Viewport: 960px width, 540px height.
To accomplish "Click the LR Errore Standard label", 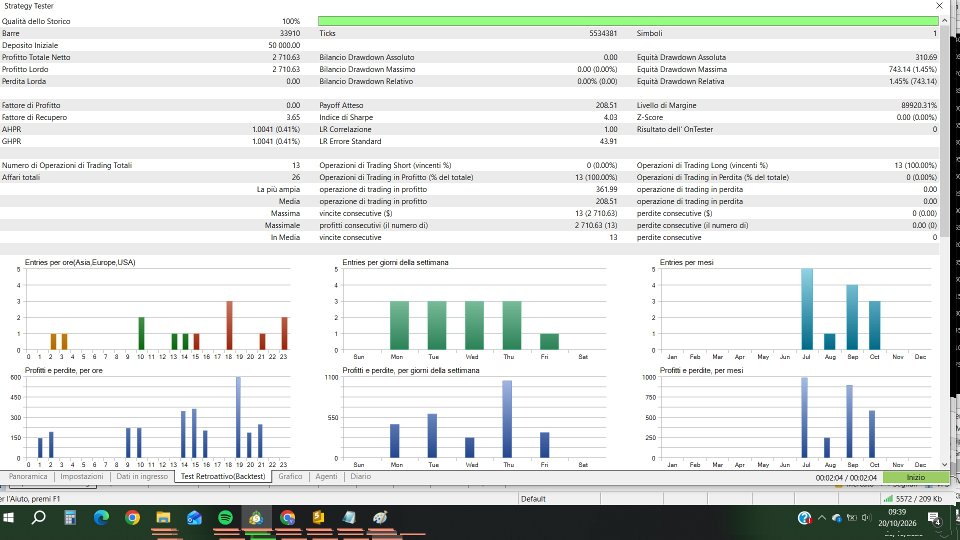I will coord(350,141).
